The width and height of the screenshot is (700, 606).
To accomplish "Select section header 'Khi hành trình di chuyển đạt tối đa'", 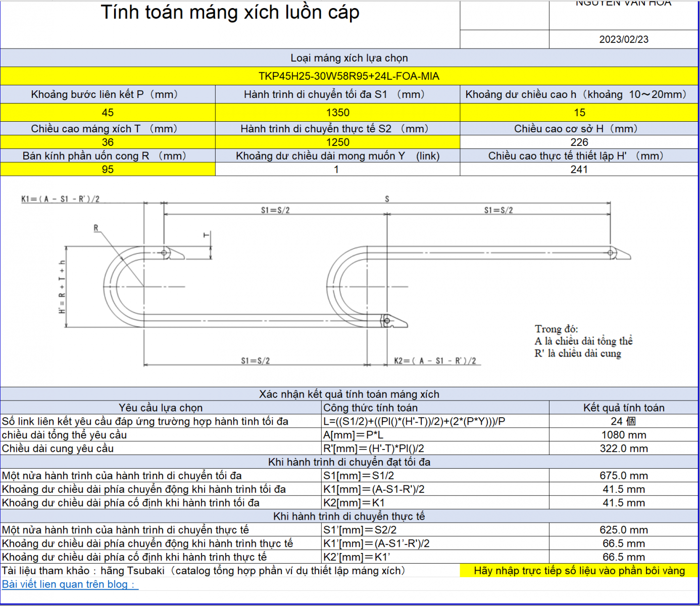I will coord(349,462).
